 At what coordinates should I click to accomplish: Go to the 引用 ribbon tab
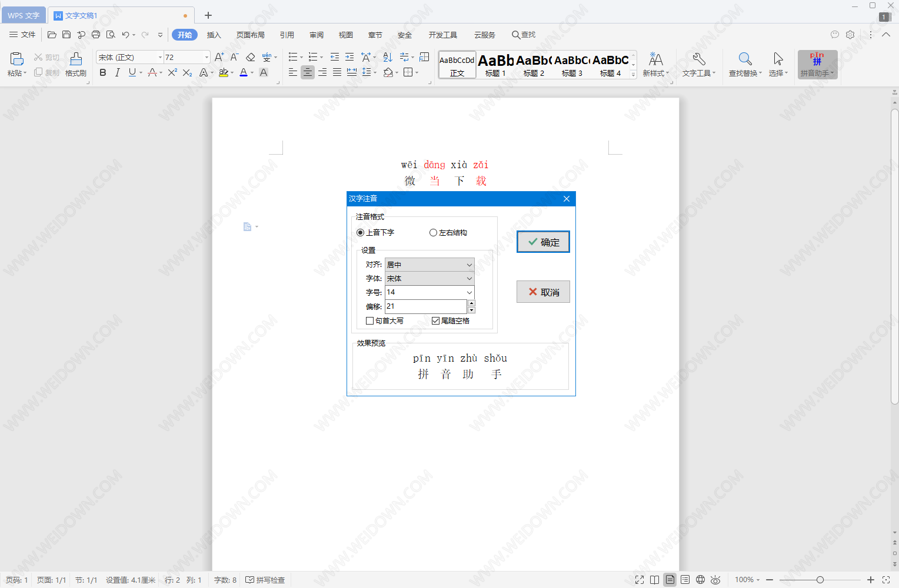click(287, 35)
